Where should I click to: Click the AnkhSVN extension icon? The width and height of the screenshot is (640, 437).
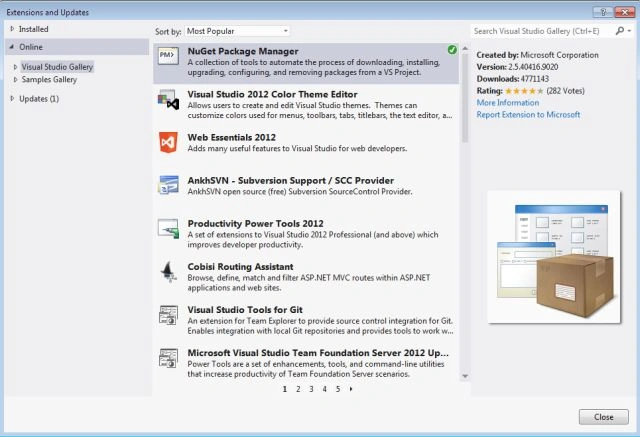(x=168, y=185)
